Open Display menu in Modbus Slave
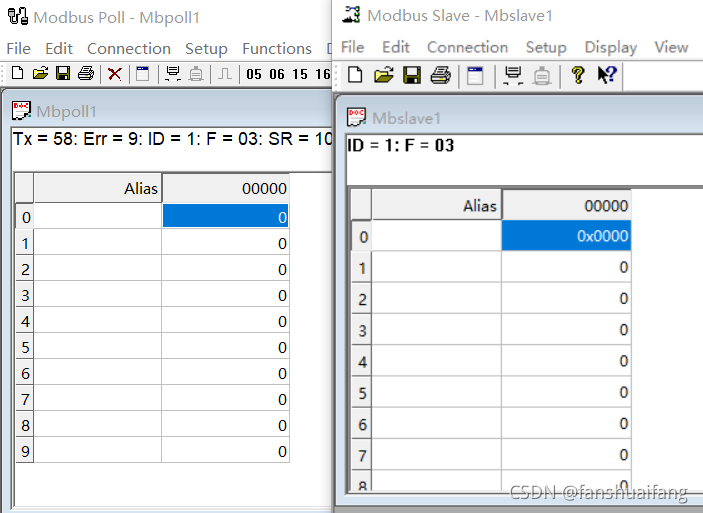Screen dimensions: 703x513 point(611,47)
